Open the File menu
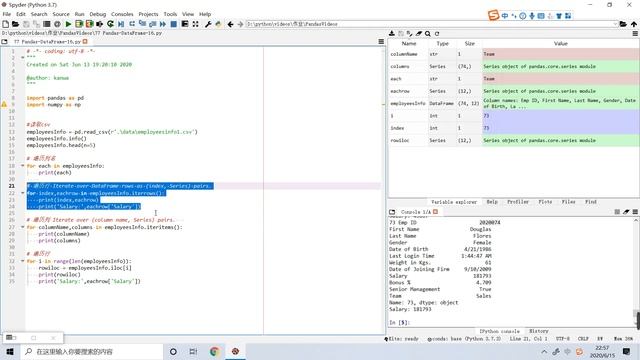The height and width of the screenshot is (360, 640). (7, 14)
